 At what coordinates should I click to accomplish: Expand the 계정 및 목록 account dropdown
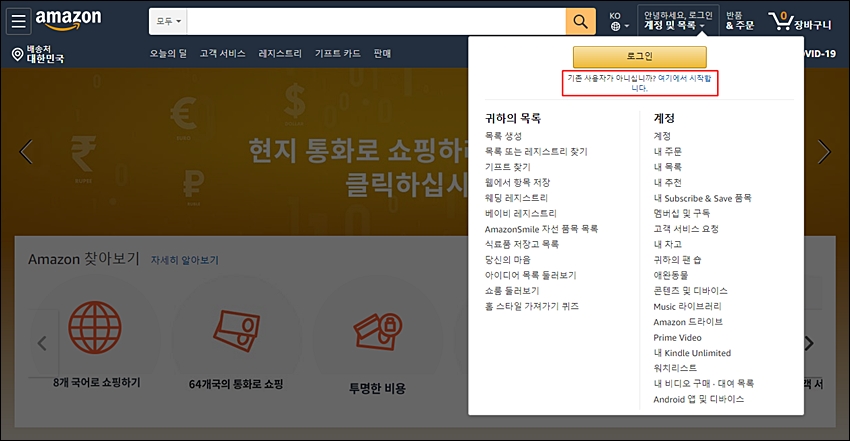click(x=678, y=21)
